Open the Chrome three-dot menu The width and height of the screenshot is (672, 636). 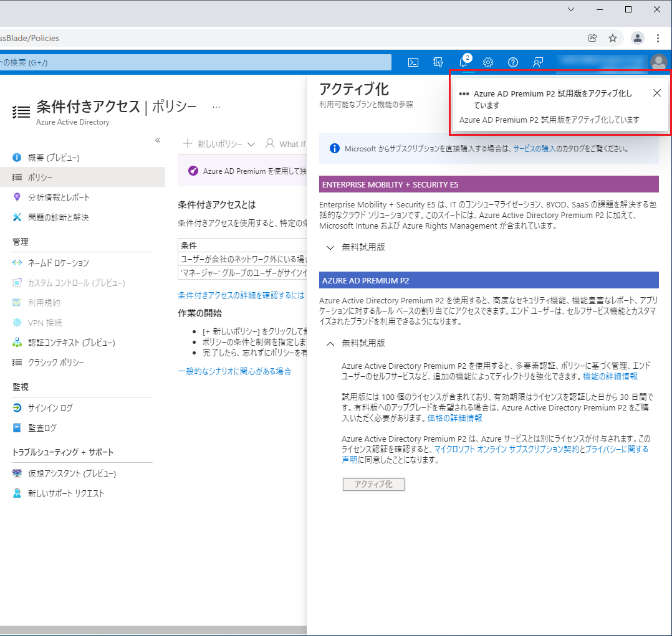click(658, 38)
